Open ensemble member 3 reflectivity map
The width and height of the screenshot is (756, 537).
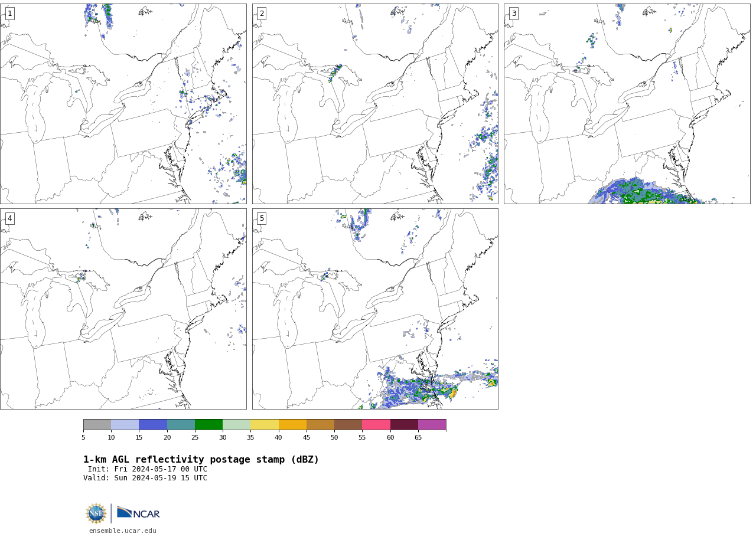click(627, 104)
